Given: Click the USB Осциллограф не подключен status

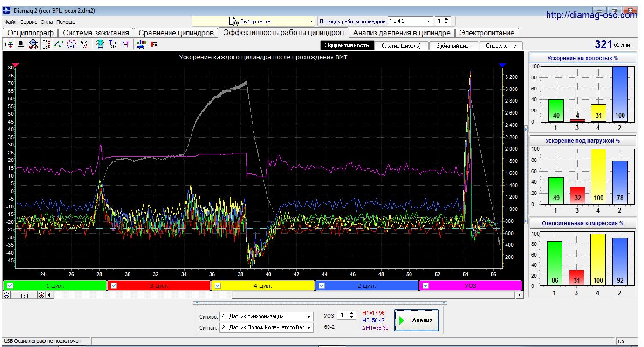Looking at the screenshot, I should coord(42,341).
